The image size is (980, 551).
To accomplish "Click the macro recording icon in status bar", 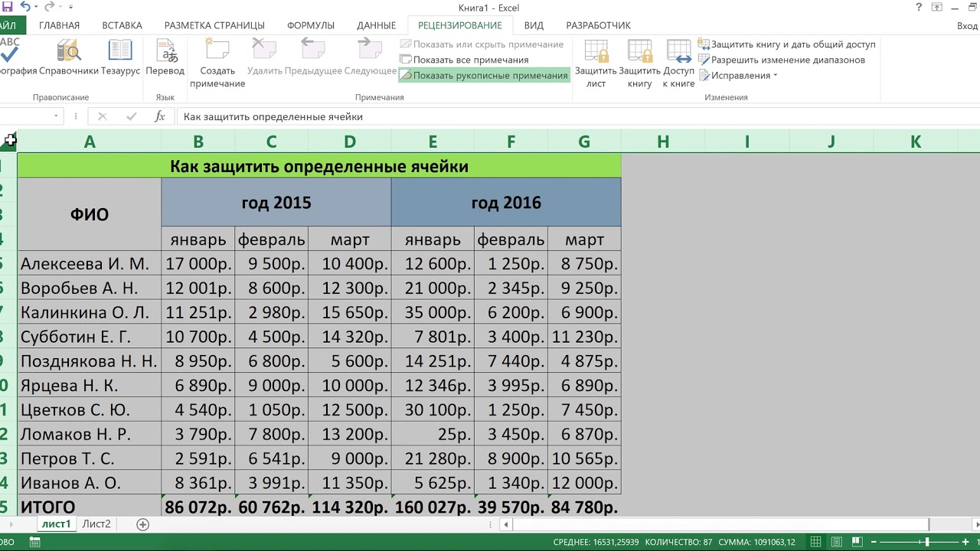I will coord(34,542).
